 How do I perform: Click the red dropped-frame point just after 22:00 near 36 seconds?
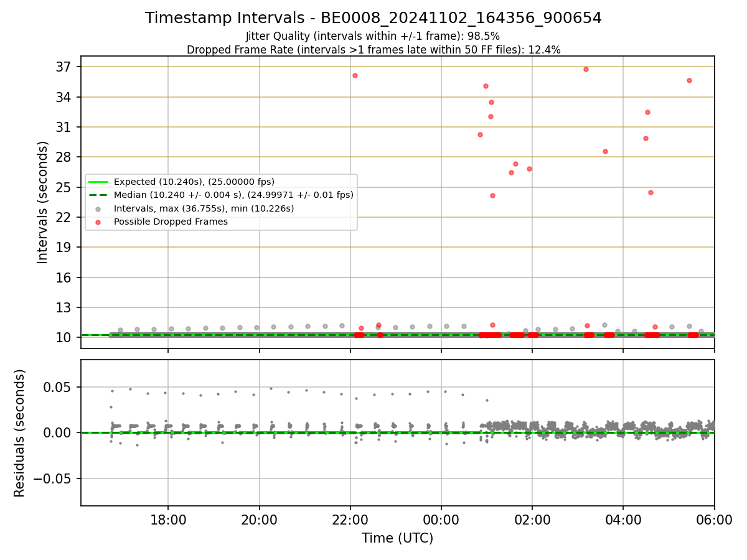click(x=355, y=75)
